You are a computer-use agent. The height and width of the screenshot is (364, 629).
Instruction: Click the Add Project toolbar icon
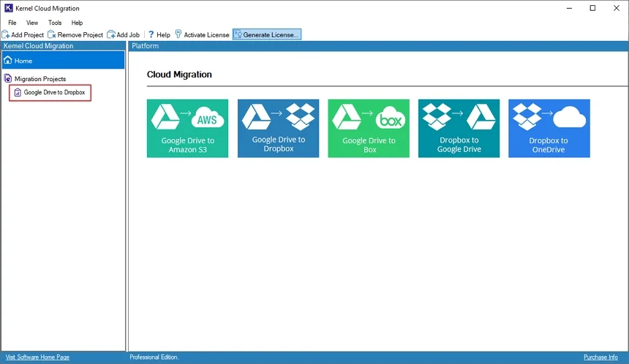(6, 35)
